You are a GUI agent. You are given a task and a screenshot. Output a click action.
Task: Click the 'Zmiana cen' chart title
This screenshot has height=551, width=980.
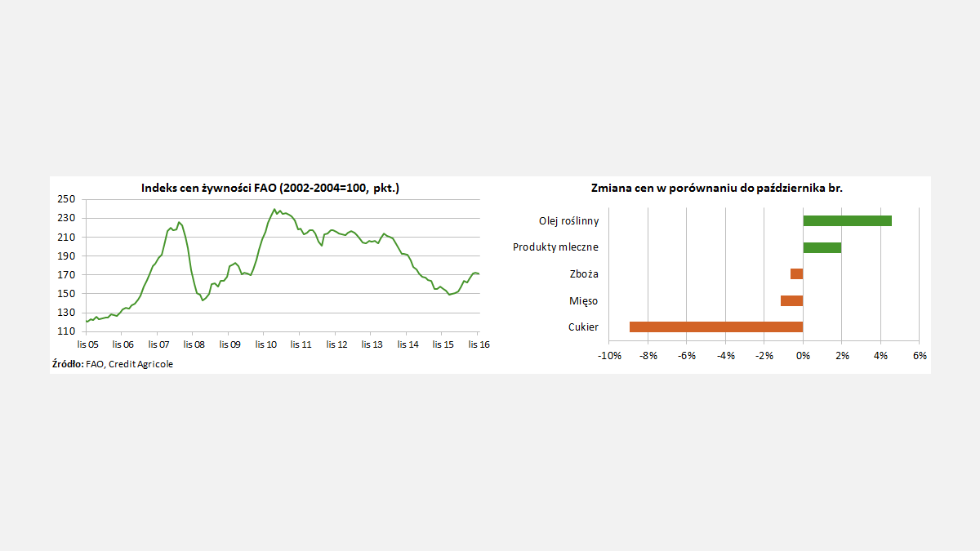716,188
